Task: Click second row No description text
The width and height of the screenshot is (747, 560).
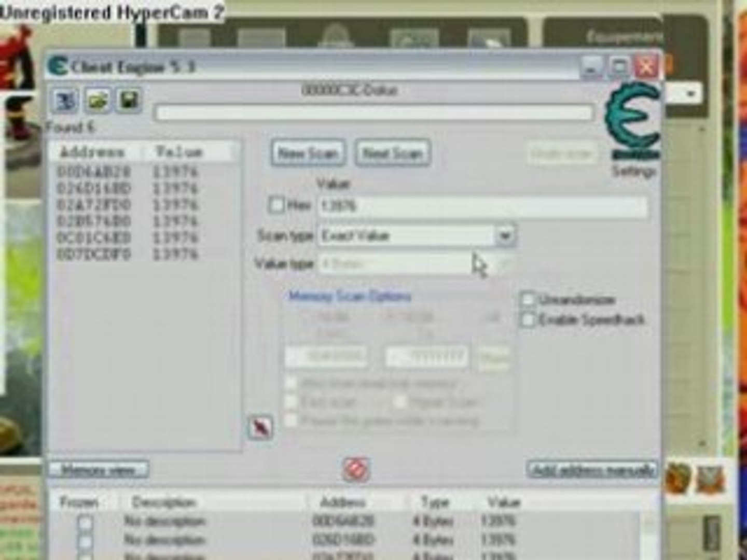Action: [x=164, y=540]
